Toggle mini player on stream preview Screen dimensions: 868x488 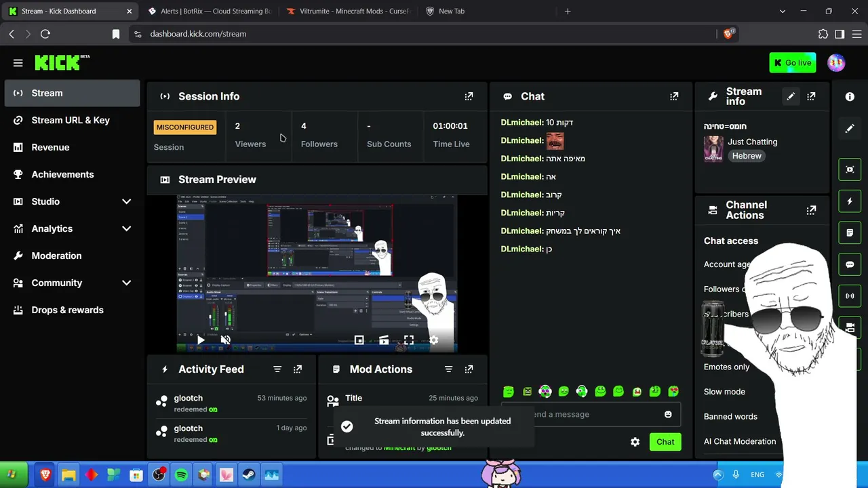point(359,340)
